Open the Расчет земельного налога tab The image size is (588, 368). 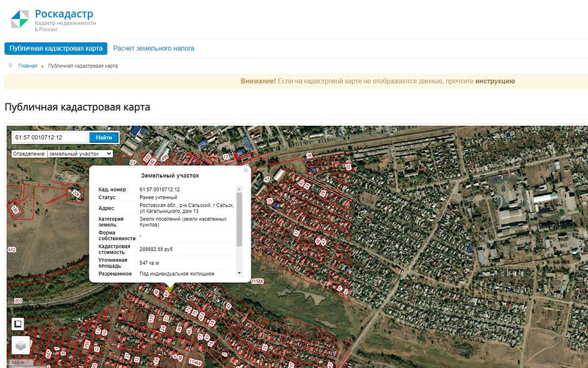click(153, 49)
